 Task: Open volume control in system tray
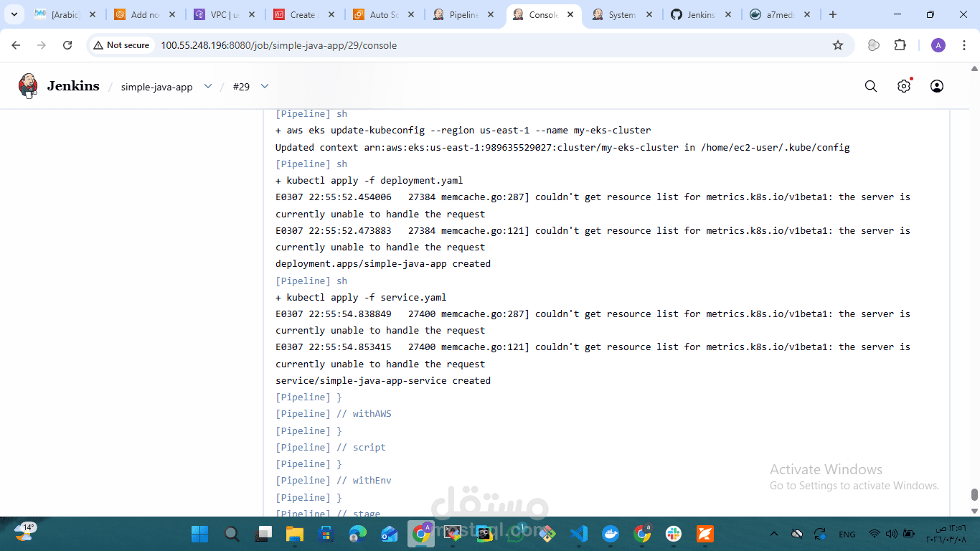coord(891,534)
